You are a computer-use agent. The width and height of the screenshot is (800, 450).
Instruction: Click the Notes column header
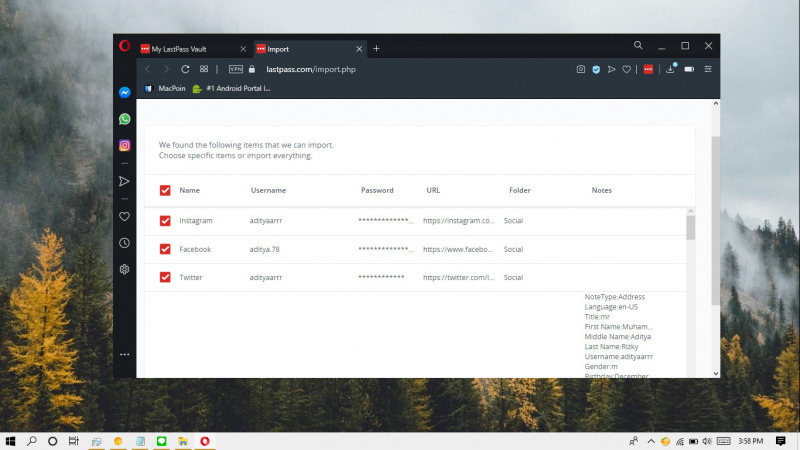click(x=602, y=190)
